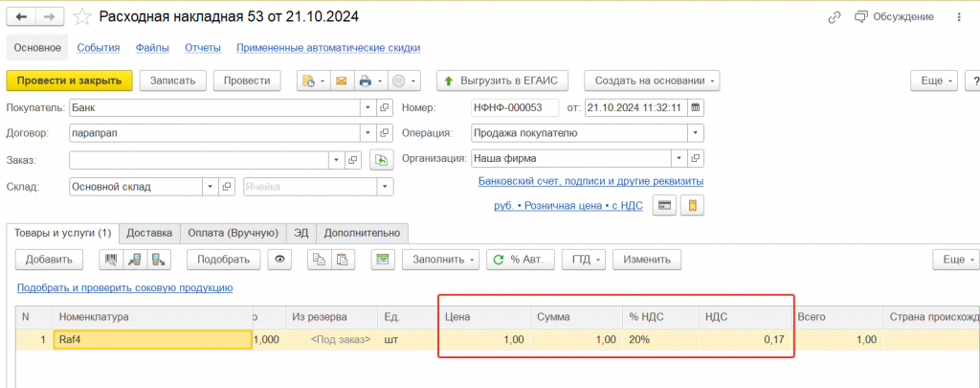This screenshot has height=388, width=980.
Task: Click the data terminal unload icon
Action: 159,260
